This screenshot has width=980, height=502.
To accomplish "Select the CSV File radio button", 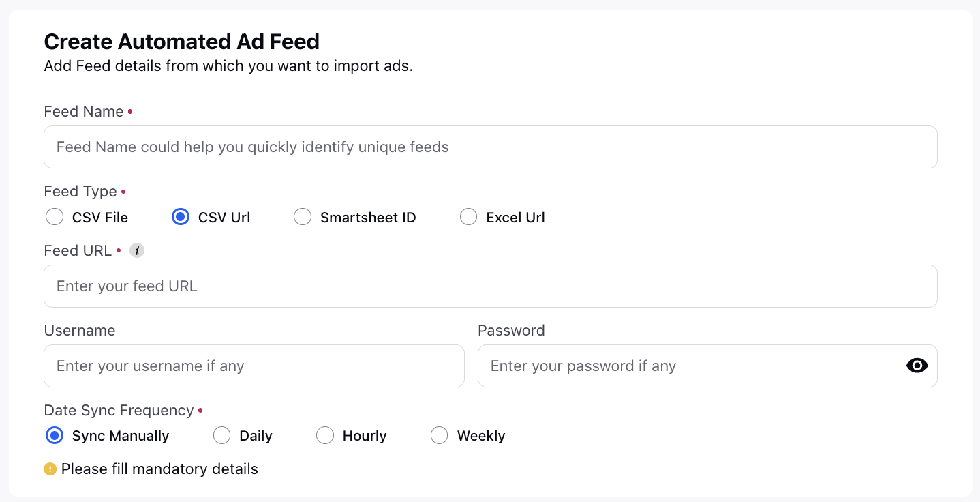I will (55, 218).
